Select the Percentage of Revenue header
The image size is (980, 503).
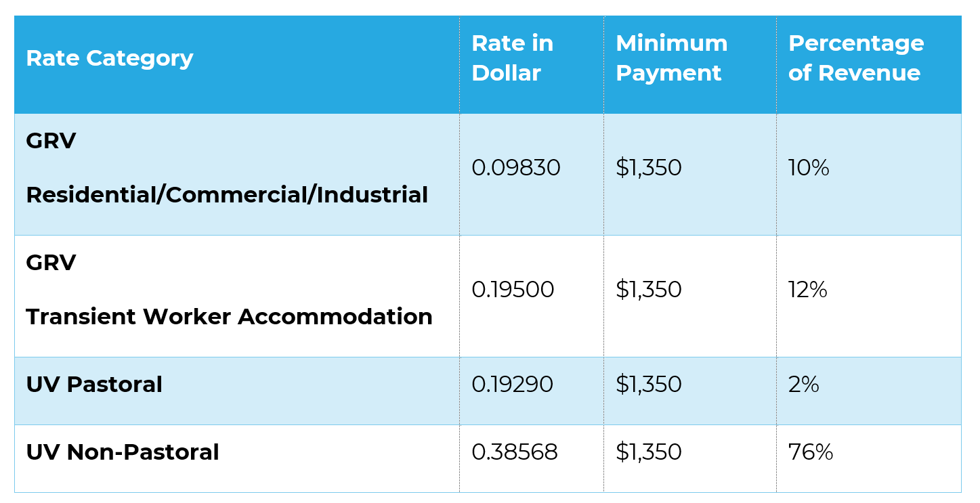pos(856,58)
